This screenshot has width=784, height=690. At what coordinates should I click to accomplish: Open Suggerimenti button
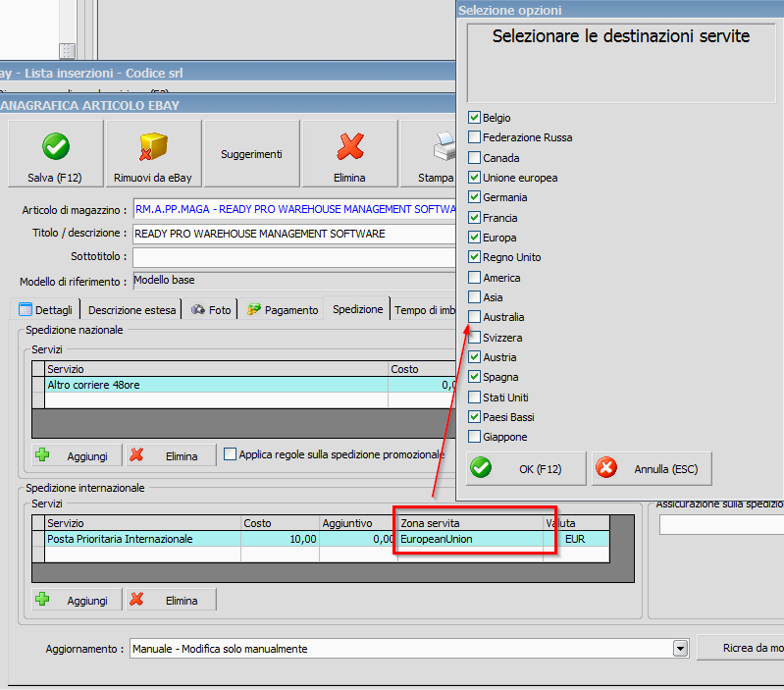coord(251,153)
